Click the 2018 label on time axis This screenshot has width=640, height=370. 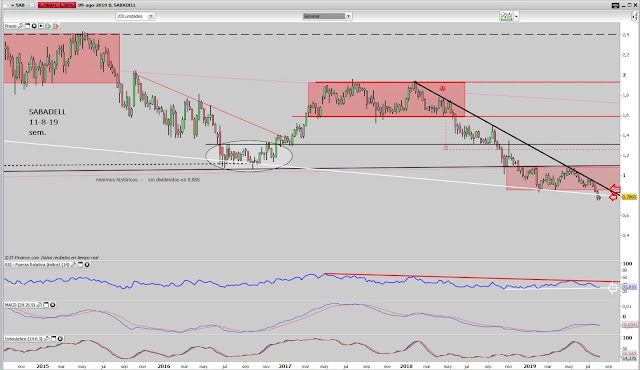pos(407,366)
